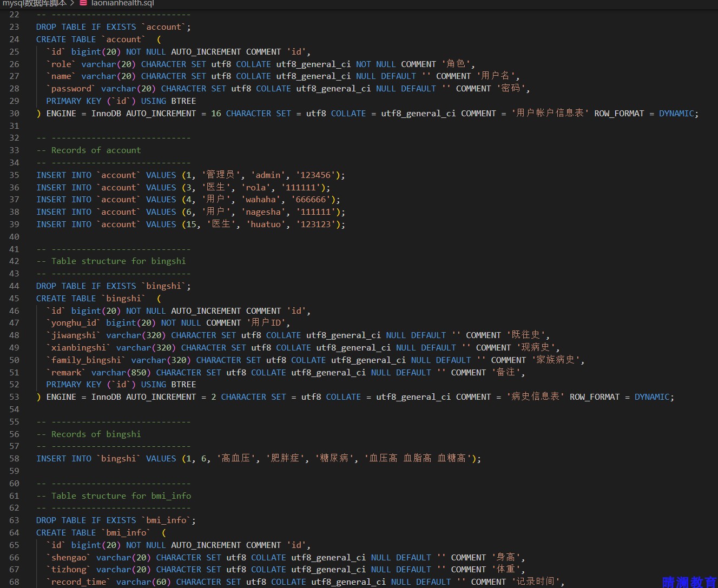
Task: Expand the breadcrumb chevron separator
Action: pos(73,3)
